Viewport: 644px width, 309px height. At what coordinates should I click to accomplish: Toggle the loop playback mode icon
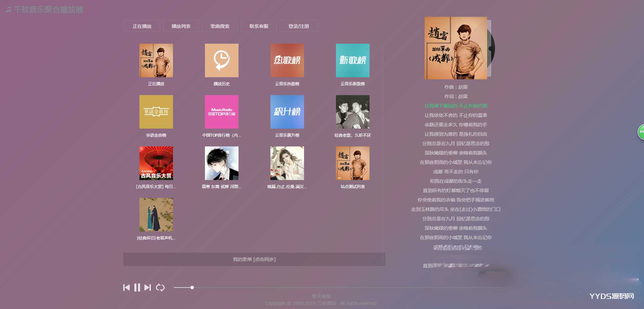coord(160,288)
